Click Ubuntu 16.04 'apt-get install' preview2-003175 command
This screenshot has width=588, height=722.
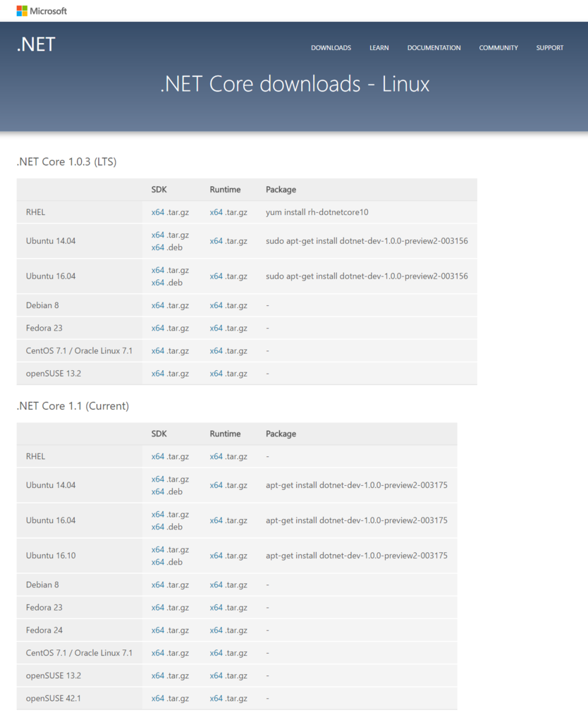click(x=356, y=520)
